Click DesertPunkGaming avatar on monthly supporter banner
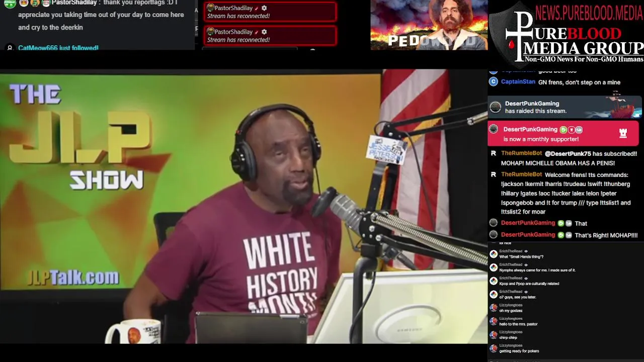644x362 pixels. (x=494, y=129)
